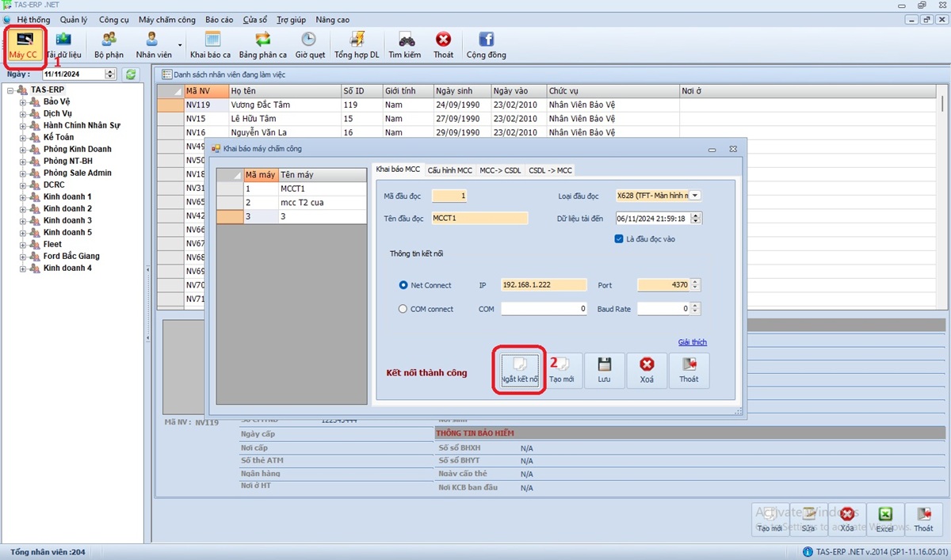Toggle the Là đầu đọc vào checkbox
The width and height of the screenshot is (951, 560).
[x=620, y=238]
